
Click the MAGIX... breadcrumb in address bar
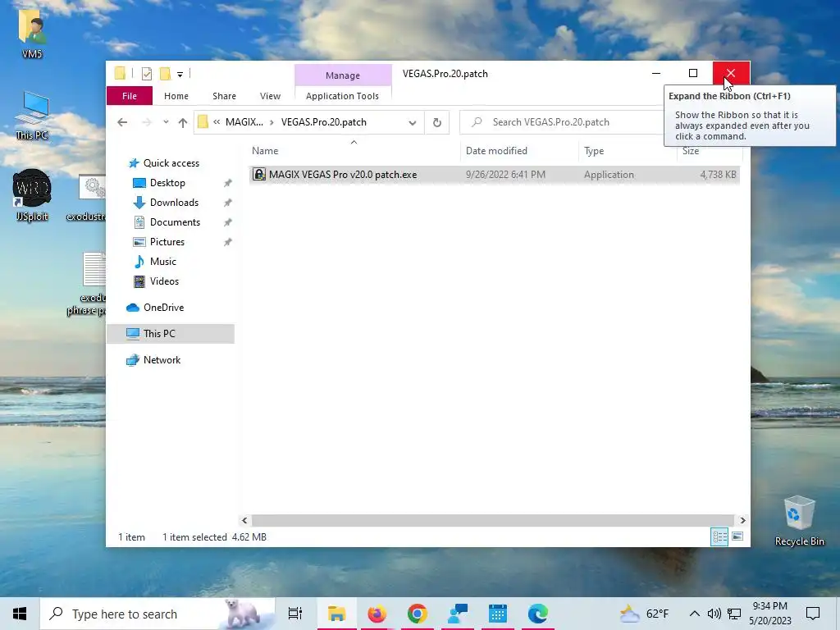(x=244, y=122)
